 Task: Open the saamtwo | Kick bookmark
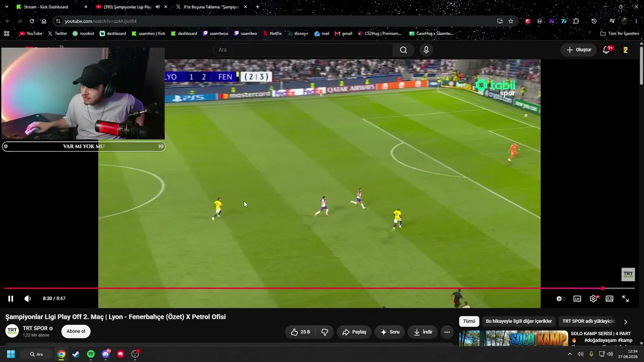(x=148, y=34)
